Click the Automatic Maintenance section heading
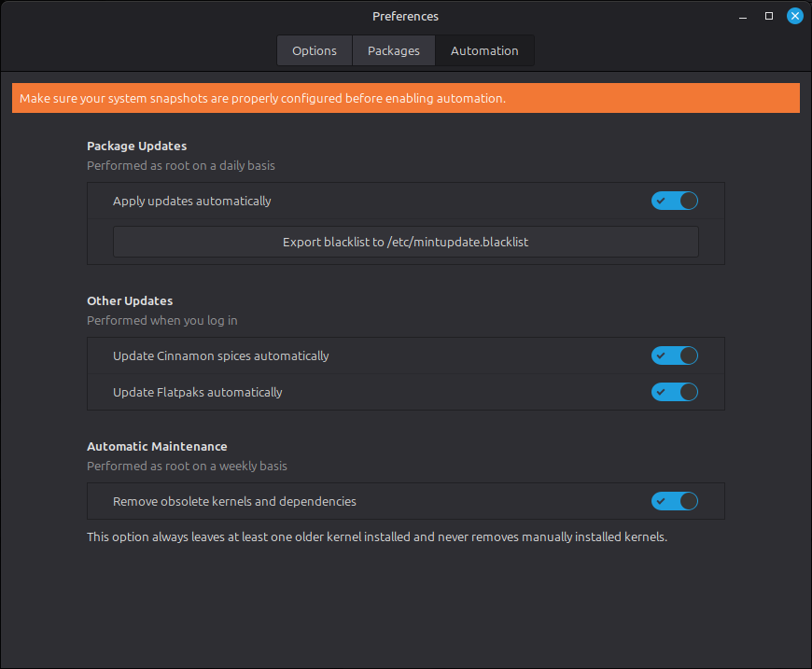 tap(157, 446)
